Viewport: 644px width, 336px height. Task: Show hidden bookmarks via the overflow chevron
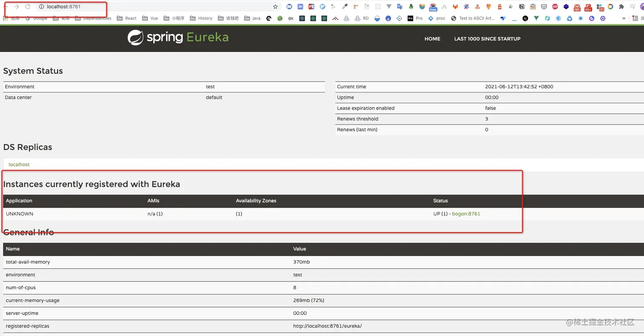pyautogui.click(x=624, y=18)
